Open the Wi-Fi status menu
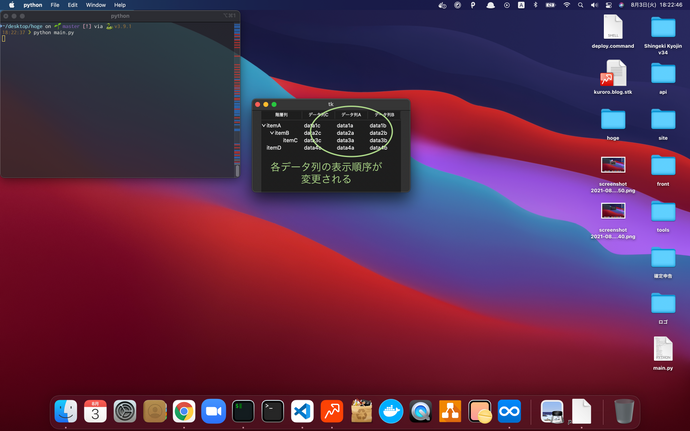Image resolution: width=690 pixels, height=431 pixels. pyautogui.click(x=567, y=5)
